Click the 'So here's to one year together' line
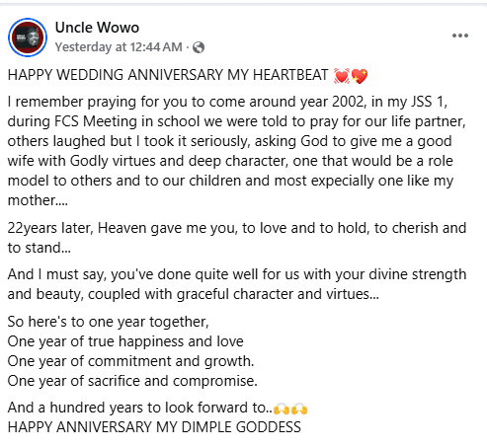The image size is (487, 448). 109,322
